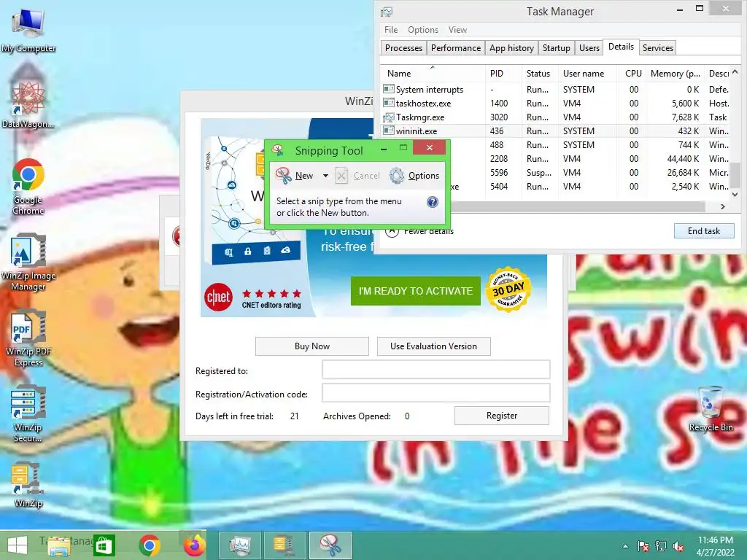Click the Buy Now button

tap(312, 346)
